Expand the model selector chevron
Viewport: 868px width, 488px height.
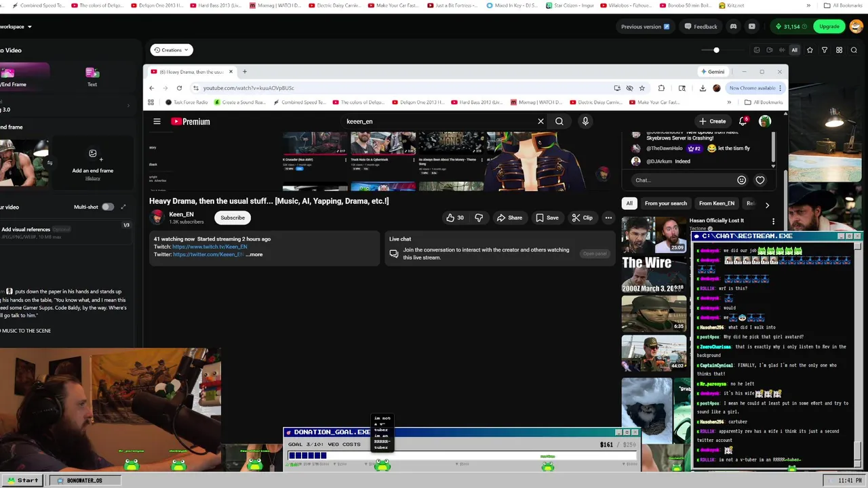[128, 106]
